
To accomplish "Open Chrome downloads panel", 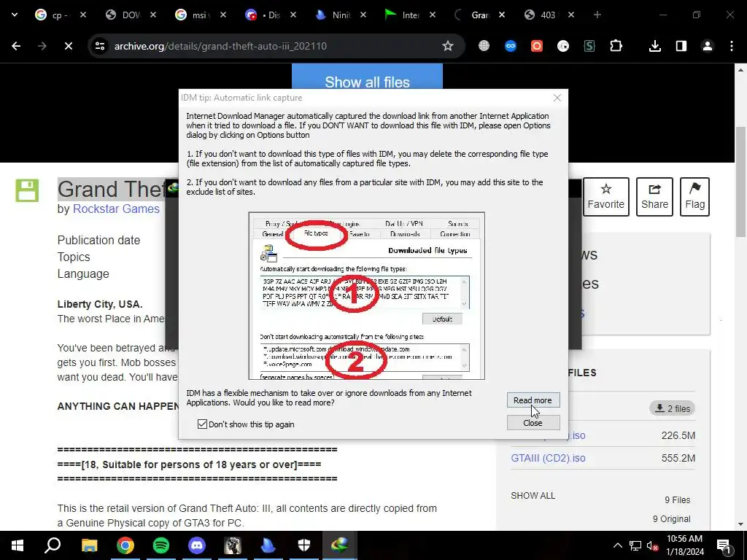I will 654,46.
